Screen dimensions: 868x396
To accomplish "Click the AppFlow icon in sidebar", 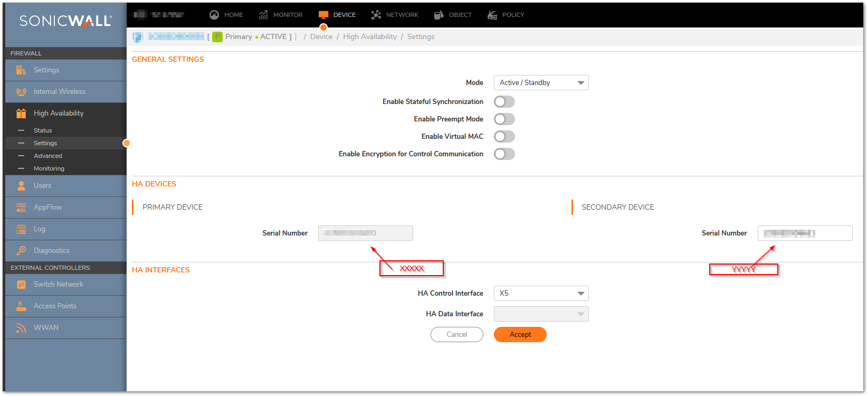I will 21,208.
